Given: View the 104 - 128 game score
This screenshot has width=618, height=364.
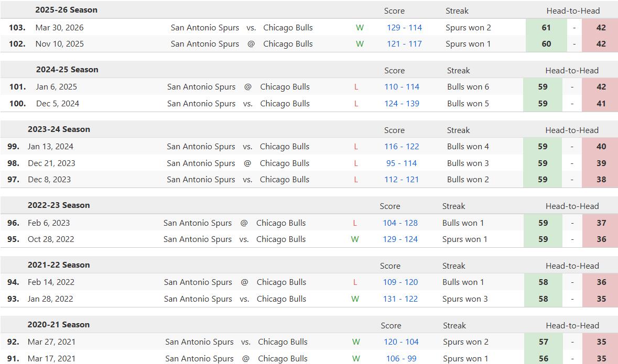Looking at the screenshot, I should [x=400, y=223].
